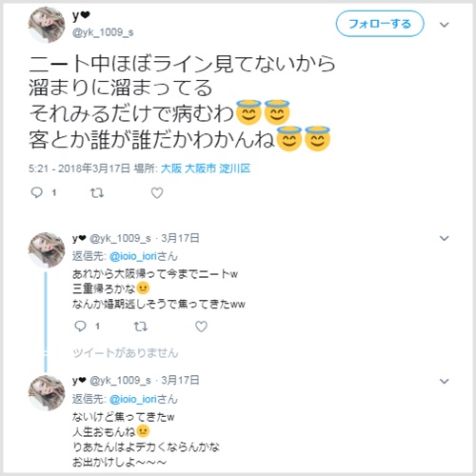Open @yk_1009_s handle at the top
The width and height of the screenshot is (476, 476).
click(103, 32)
